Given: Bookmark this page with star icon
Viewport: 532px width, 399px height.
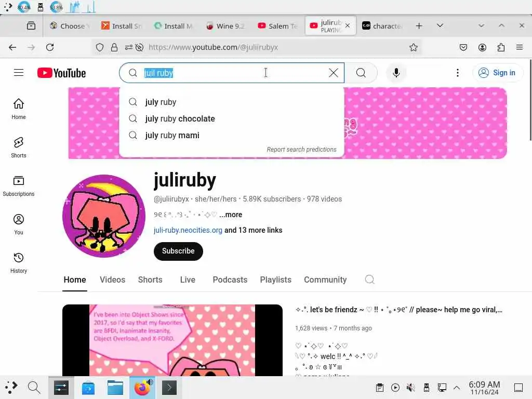Looking at the screenshot, I should (413, 47).
